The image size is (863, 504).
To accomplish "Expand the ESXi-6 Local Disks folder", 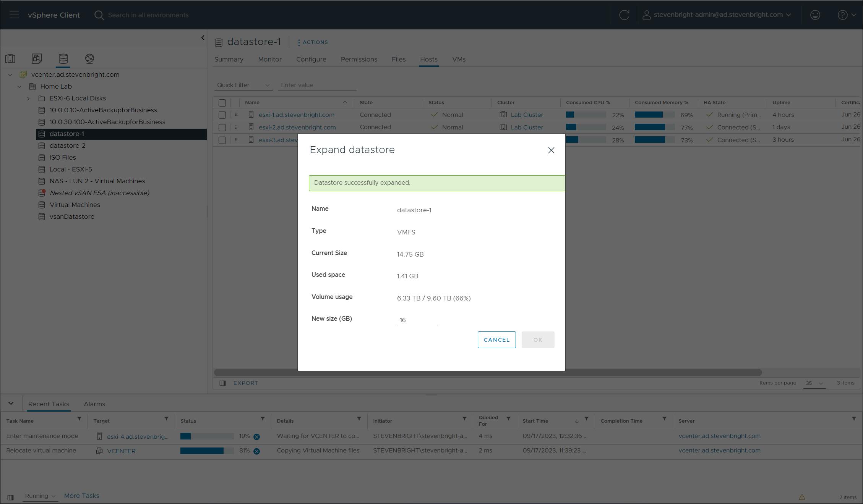I will click(28, 99).
